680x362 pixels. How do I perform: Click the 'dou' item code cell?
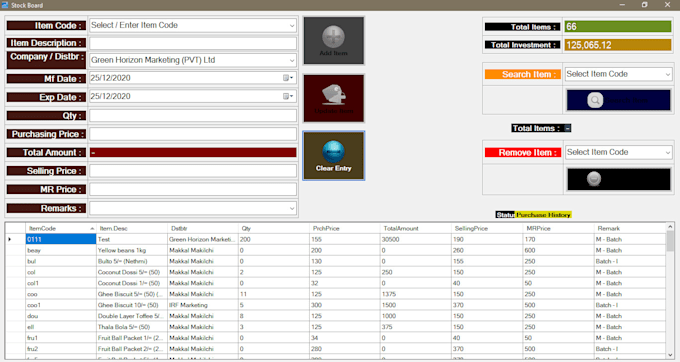click(x=61, y=316)
